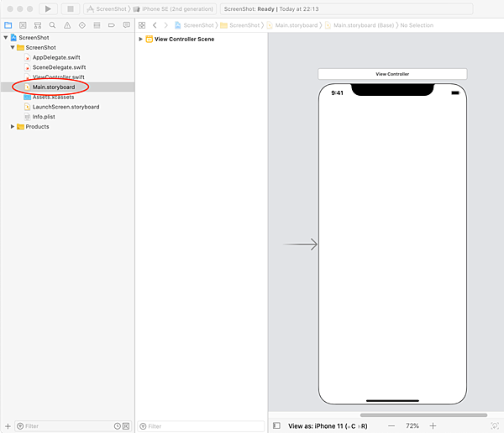Switch to the Find navigator magnifier icon
Viewport: 504px width, 433px height.
click(x=52, y=25)
